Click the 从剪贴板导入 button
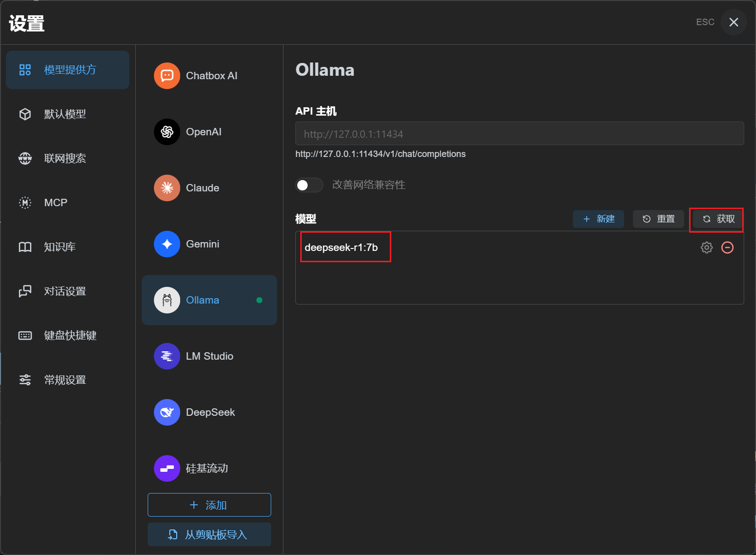Screen dimensions: 756x555 (209, 534)
